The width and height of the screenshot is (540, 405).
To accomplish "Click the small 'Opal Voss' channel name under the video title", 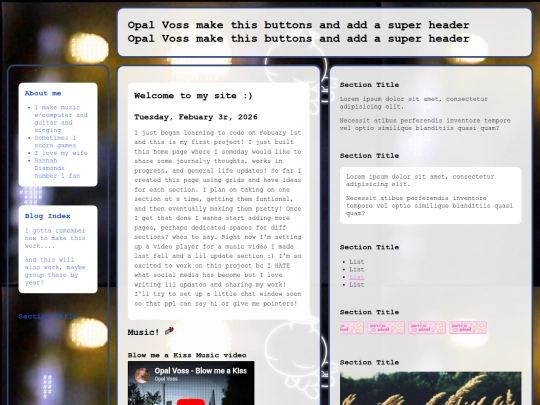I will 166,379.
